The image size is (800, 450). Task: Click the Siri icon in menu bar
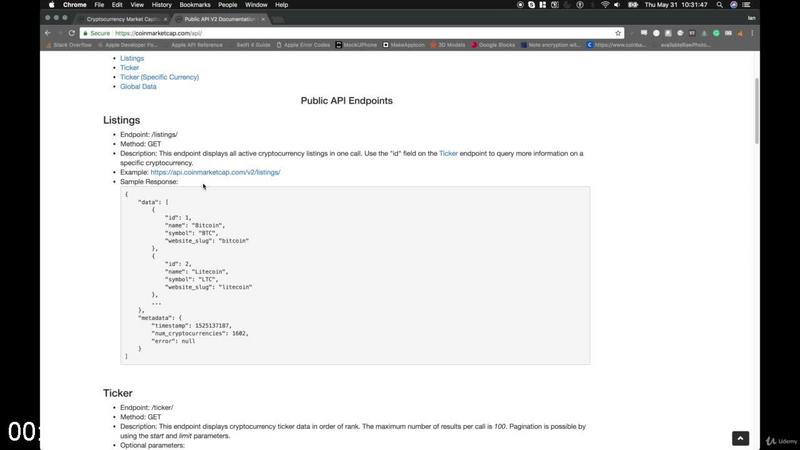click(x=734, y=5)
